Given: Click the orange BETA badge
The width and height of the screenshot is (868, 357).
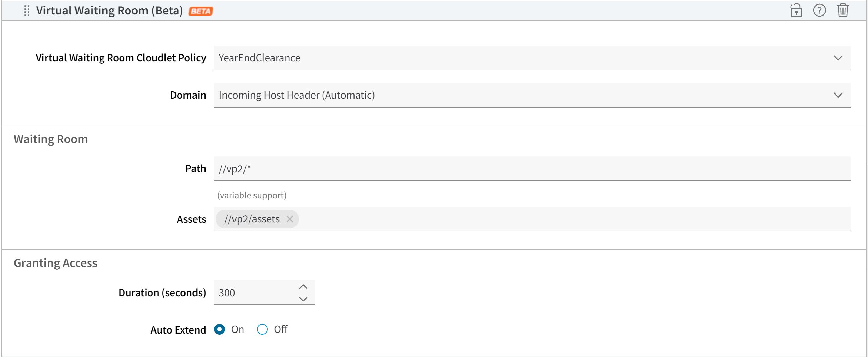Looking at the screenshot, I should [x=201, y=11].
